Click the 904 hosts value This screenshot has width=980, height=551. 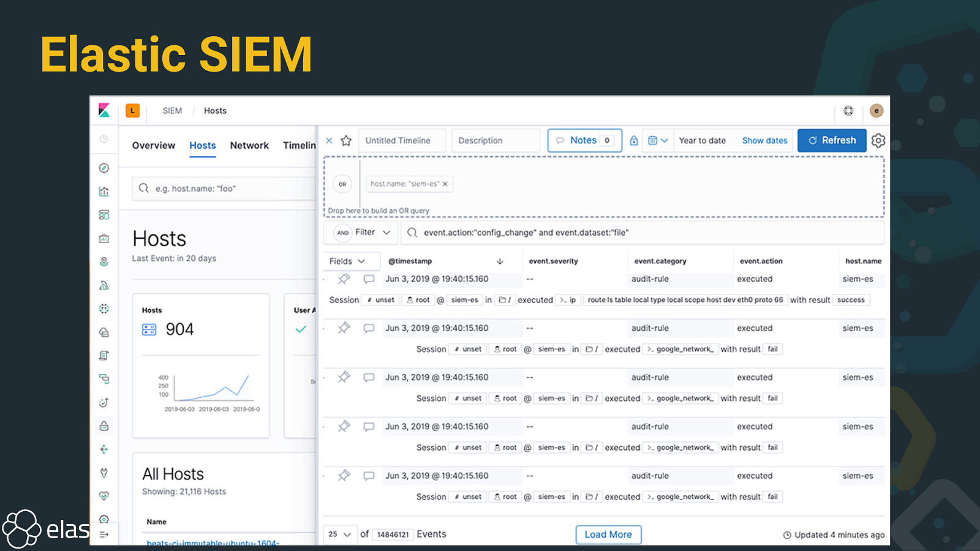click(x=179, y=329)
